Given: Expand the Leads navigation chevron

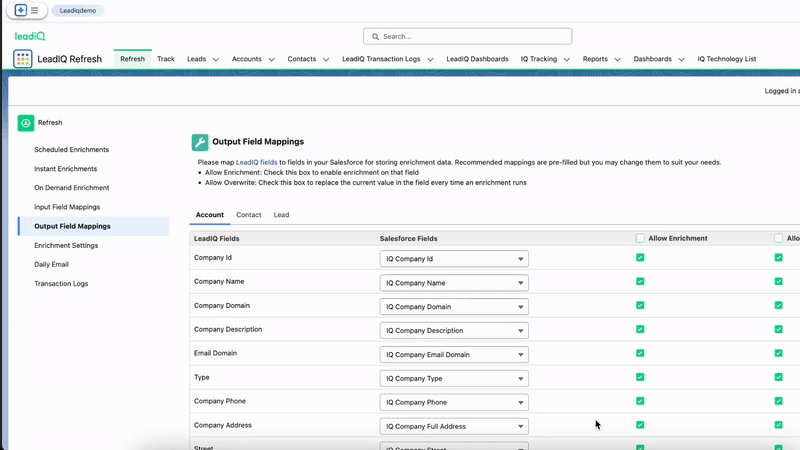Looking at the screenshot, I should 216,60.
